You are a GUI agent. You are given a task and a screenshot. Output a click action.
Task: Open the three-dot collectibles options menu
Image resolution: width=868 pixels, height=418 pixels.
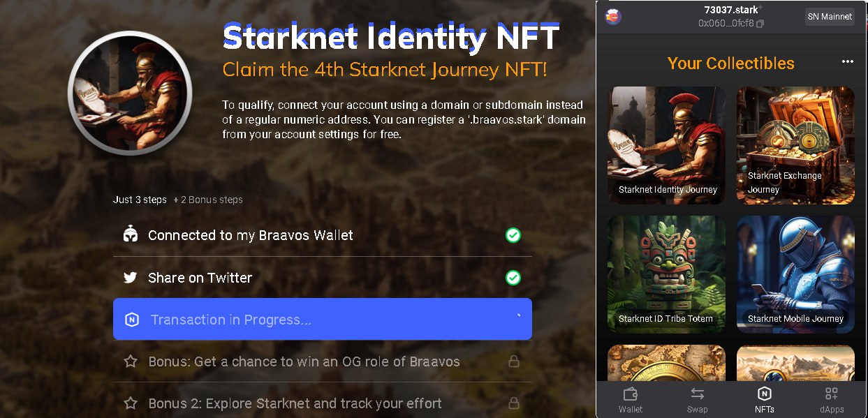(x=848, y=62)
